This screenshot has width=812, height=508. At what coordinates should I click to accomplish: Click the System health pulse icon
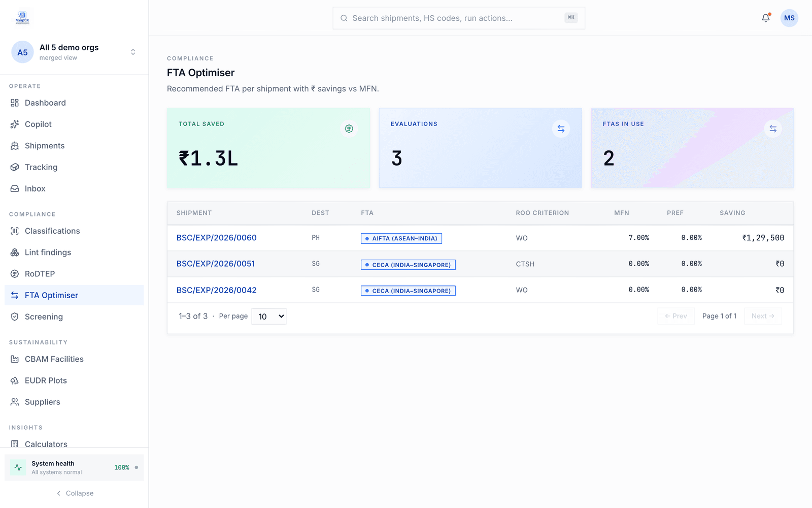[x=18, y=467]
